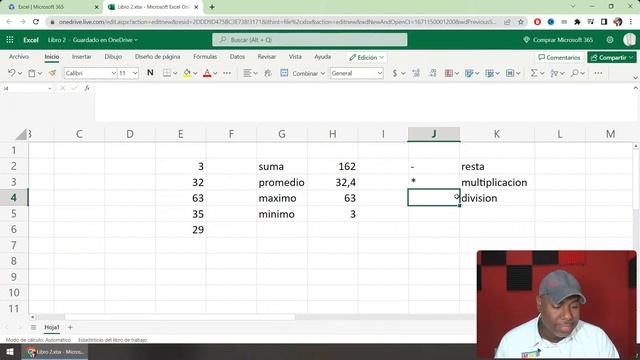Select the Hoja1 sheet tab
Image resolution: width=640 pixels, height=360 pixels.
pyautogui.click(x=52, y=327)
